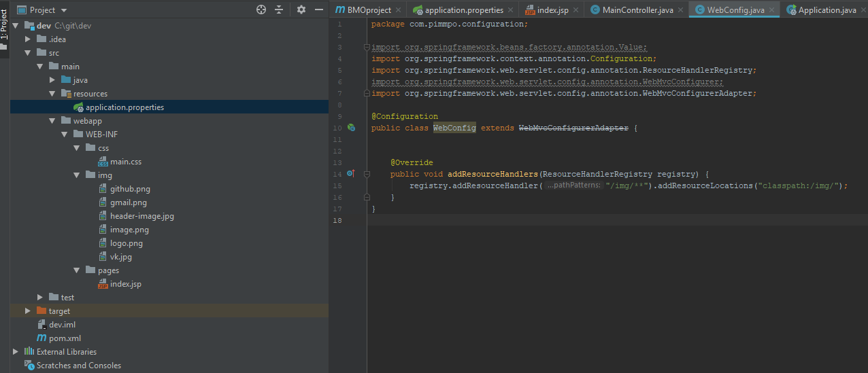
Task: Expand the target folder
Action: click(28, 311)
